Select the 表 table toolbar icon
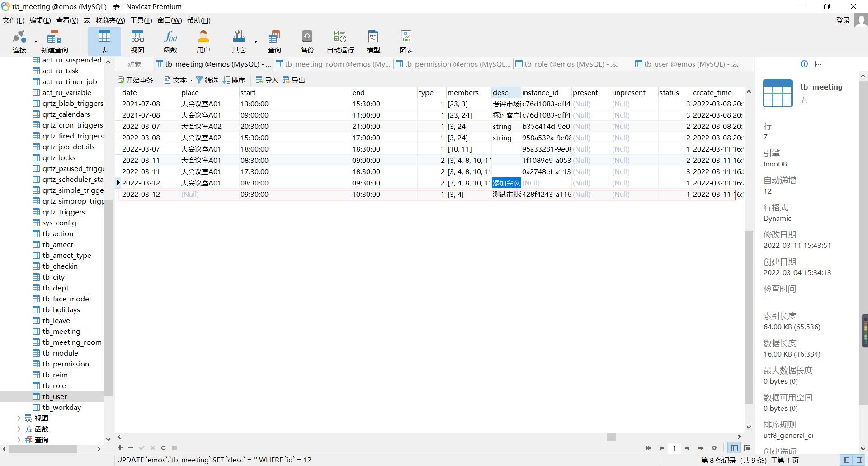The height and width of the screenshot is (466, 868). pyautogui.click(x=104, y=42)
